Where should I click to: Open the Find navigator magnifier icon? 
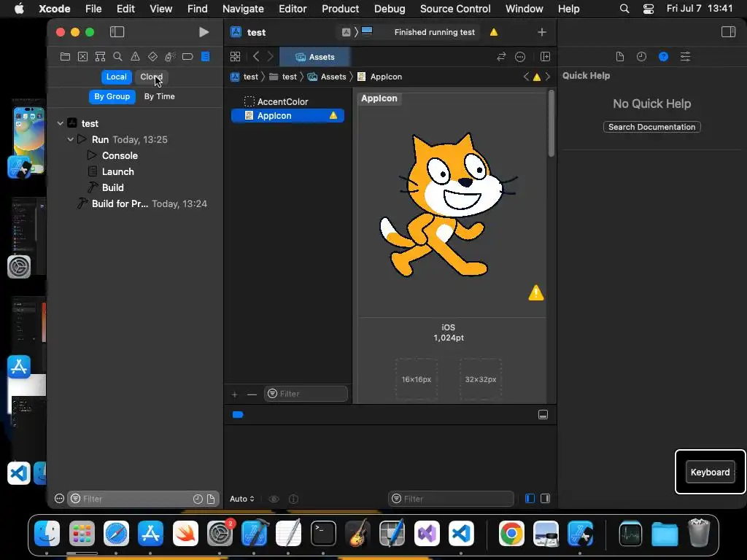click(x=117, y=57)
